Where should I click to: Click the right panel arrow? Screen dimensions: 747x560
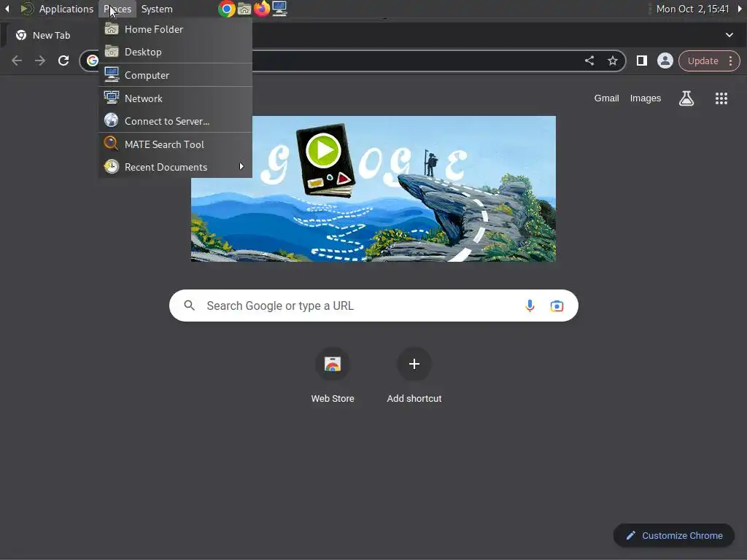coord(740,9)
